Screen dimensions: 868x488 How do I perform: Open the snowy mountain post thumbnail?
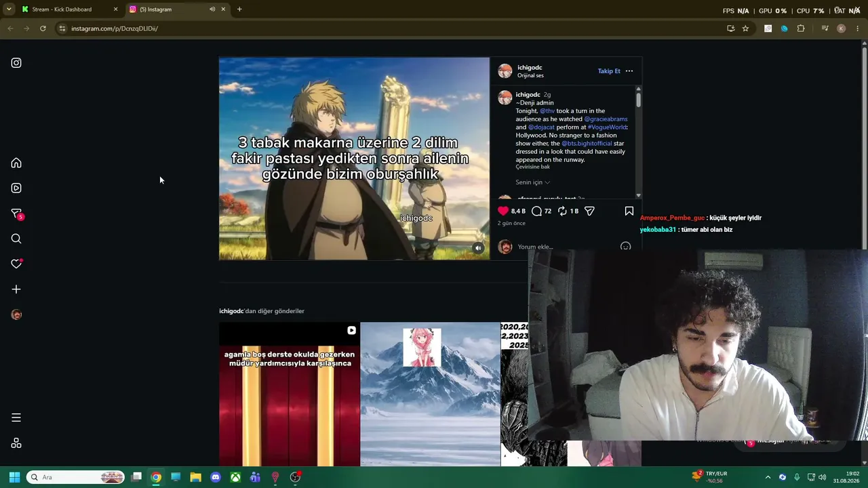coord(430,394)
